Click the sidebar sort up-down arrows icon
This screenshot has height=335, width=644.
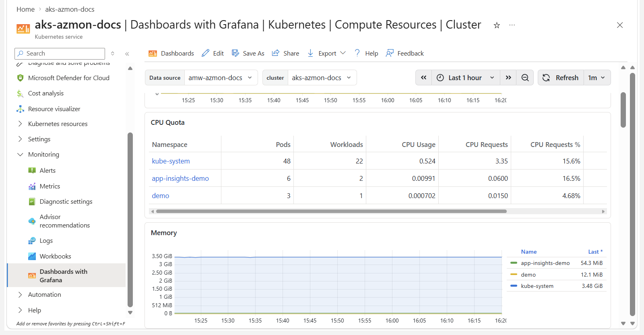113,54
